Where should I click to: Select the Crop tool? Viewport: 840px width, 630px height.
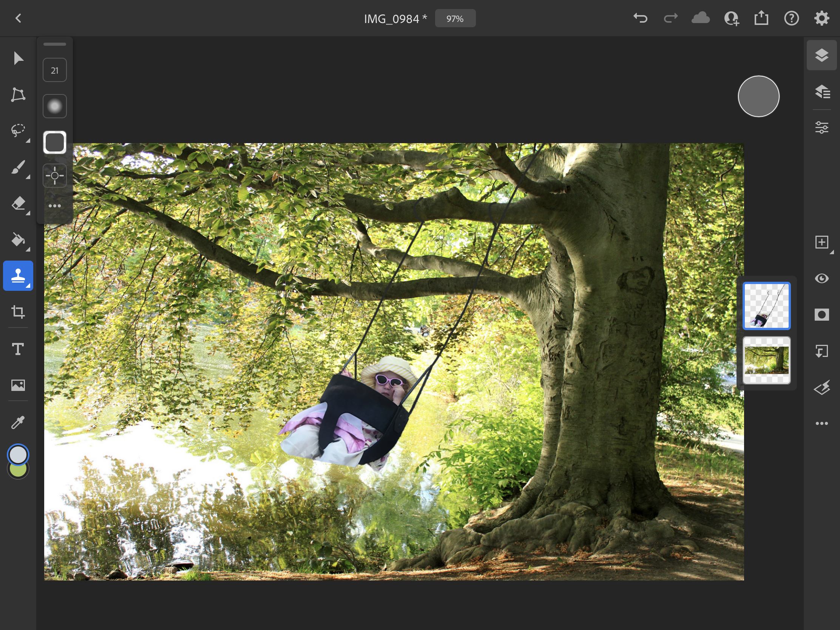[x=18, y=312]
